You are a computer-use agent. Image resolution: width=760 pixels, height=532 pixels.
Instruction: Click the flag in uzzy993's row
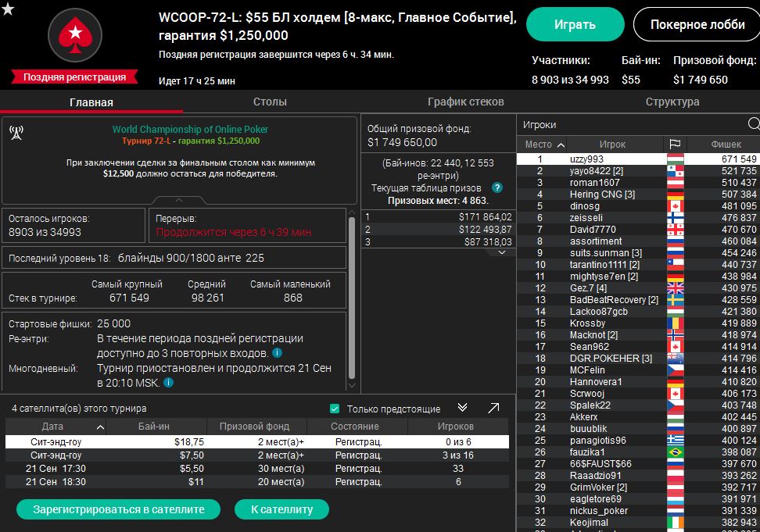coord(676,159)
